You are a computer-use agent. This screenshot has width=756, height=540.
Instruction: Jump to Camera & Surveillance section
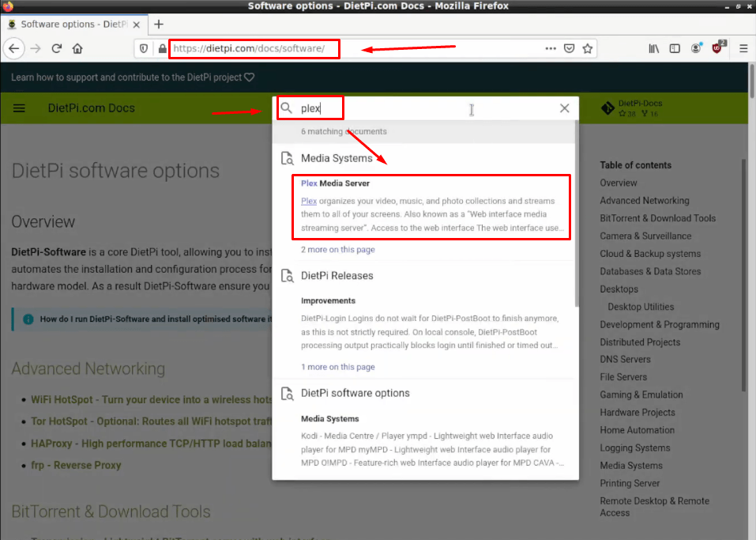[645, 236]
